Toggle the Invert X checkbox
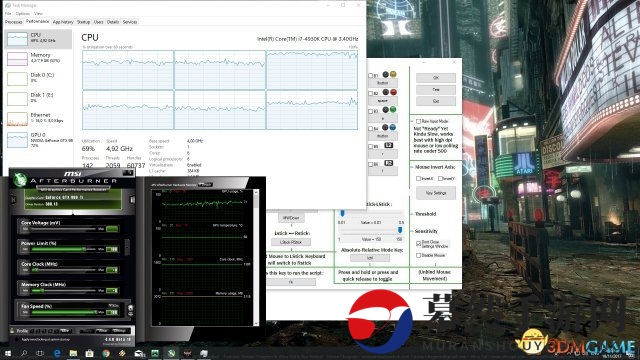640x360 pixels. click(x=418, y=178)
